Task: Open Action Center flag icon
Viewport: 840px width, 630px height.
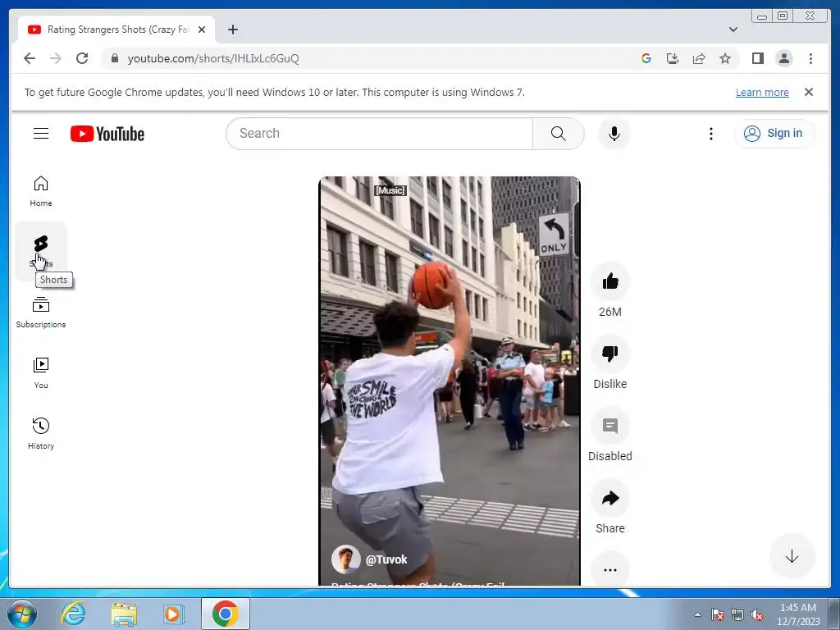Action: pyautogui.click(x=718, y=615)
